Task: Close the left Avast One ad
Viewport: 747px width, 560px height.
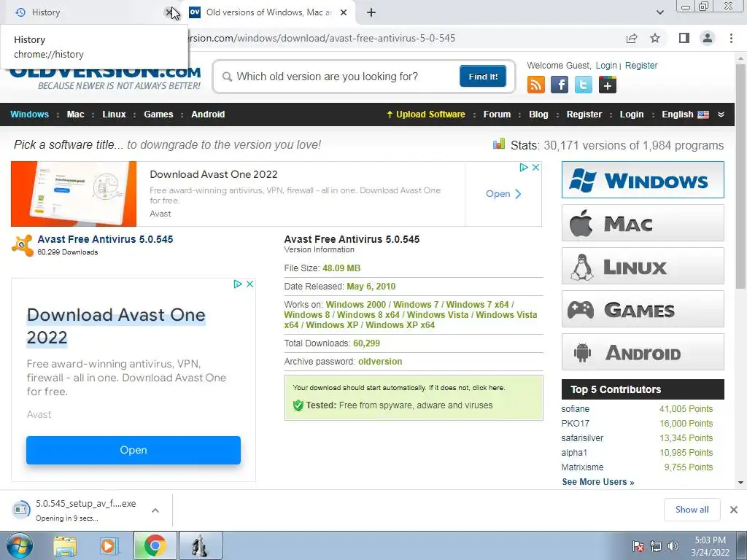Action: coord(249,284)
